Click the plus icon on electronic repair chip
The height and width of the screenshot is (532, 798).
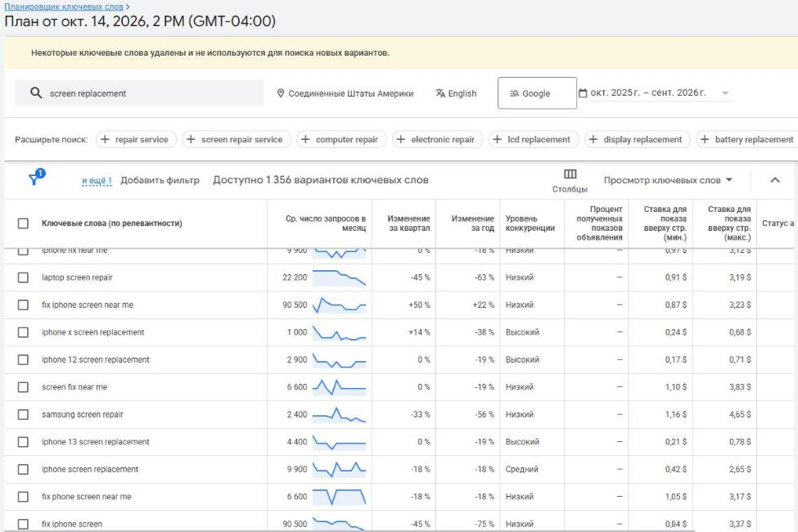pyautogui.click(x=401, y=139)
